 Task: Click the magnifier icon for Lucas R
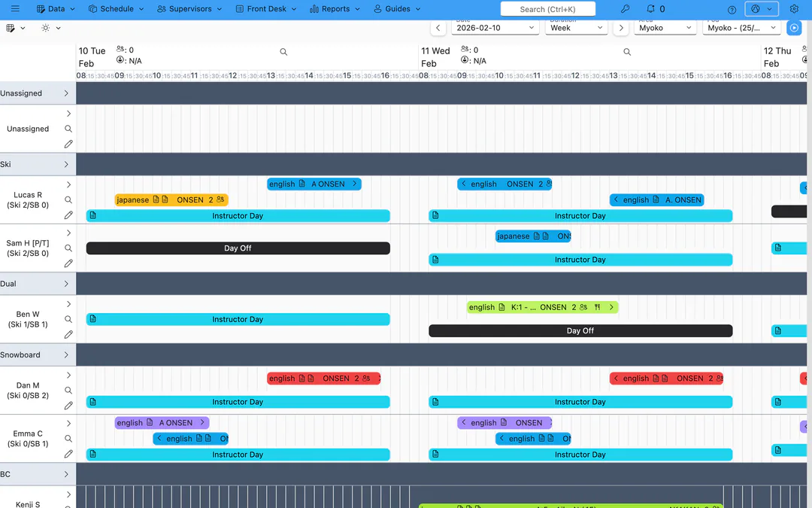point(68,199)
